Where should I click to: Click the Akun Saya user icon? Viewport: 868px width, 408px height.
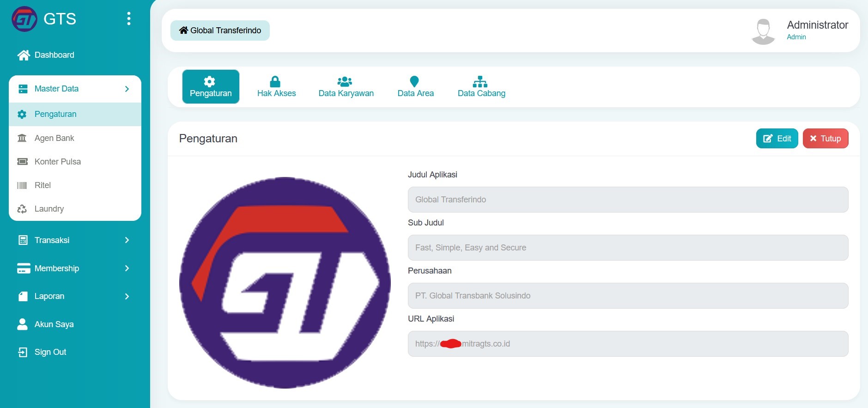(22, 324)
